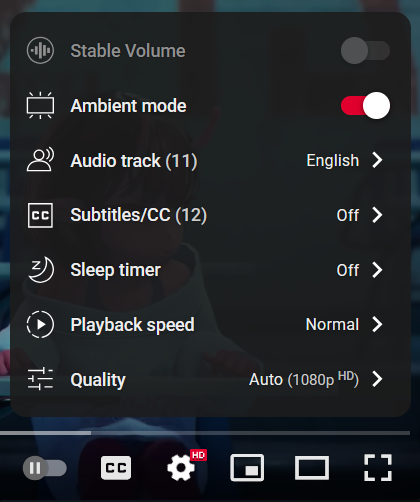Expand Quality chevron next to Auto 1080p
The height and width of the screenshot is (502, 420).
click(x=377, y=379)
